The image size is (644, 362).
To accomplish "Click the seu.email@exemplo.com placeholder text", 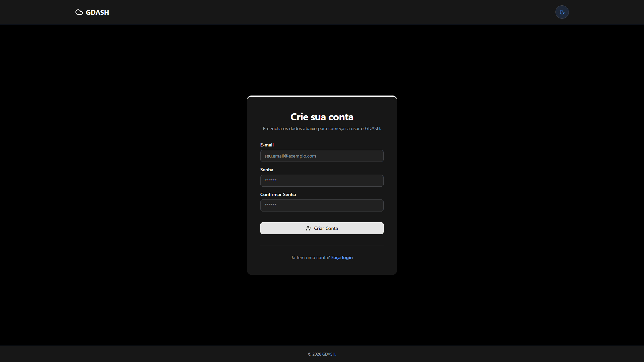I will pos(290,156).
